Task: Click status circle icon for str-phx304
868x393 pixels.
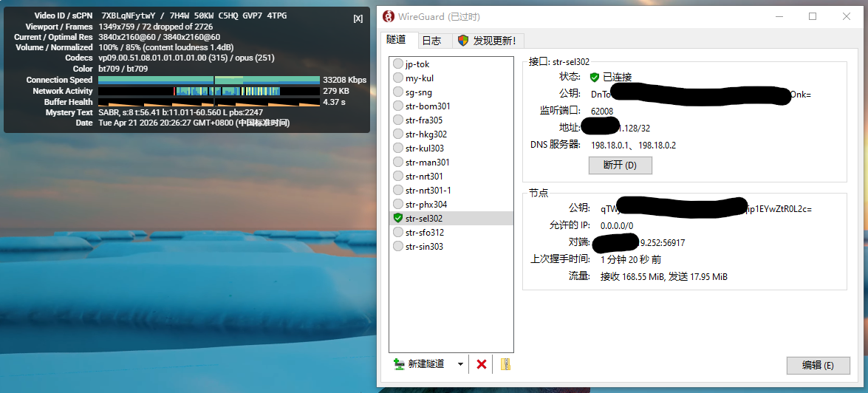Action: pos(397,204)
